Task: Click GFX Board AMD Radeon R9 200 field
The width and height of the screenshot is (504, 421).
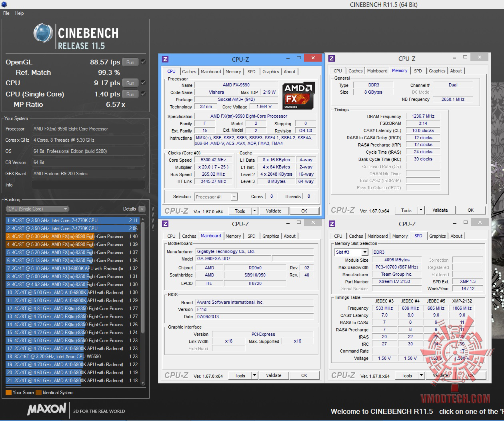Action: pos(88,174)
